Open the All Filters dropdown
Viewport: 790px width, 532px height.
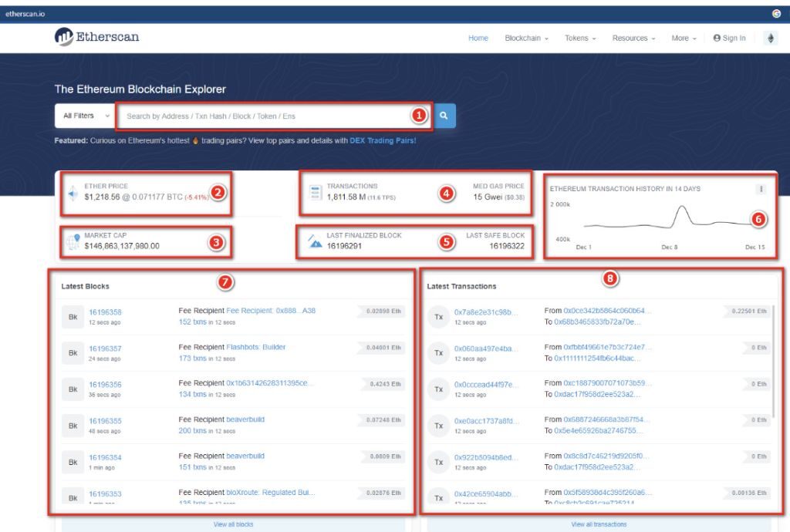tap(85, 116)
